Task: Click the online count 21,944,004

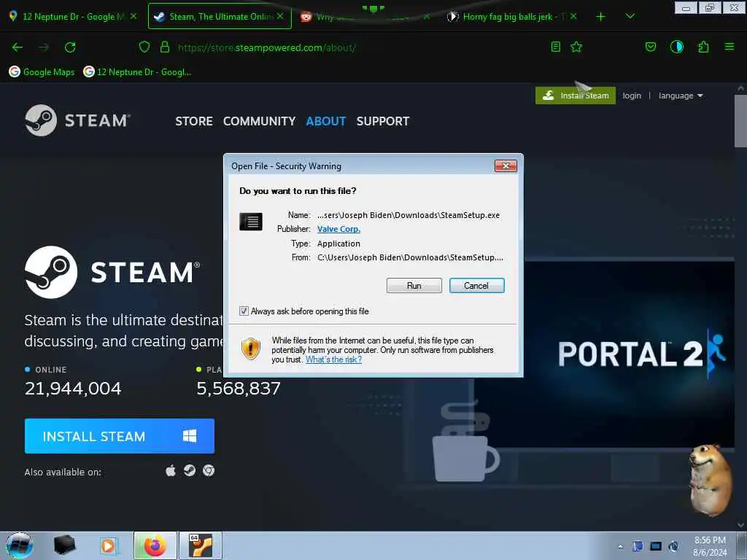Action: (73, 389)
